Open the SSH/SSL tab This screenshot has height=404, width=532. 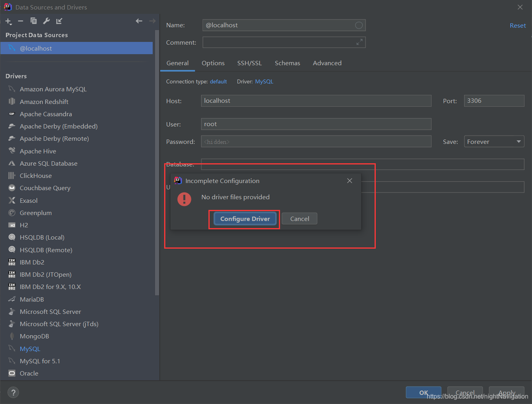[x=250, y=63]
